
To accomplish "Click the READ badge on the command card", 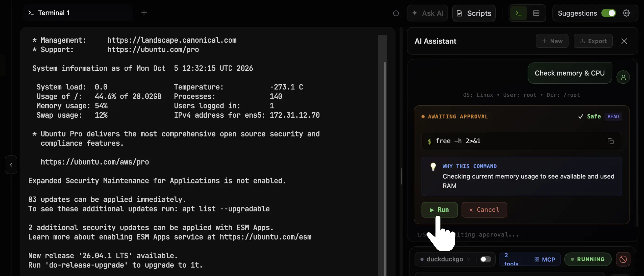I will tap(613, 117).
